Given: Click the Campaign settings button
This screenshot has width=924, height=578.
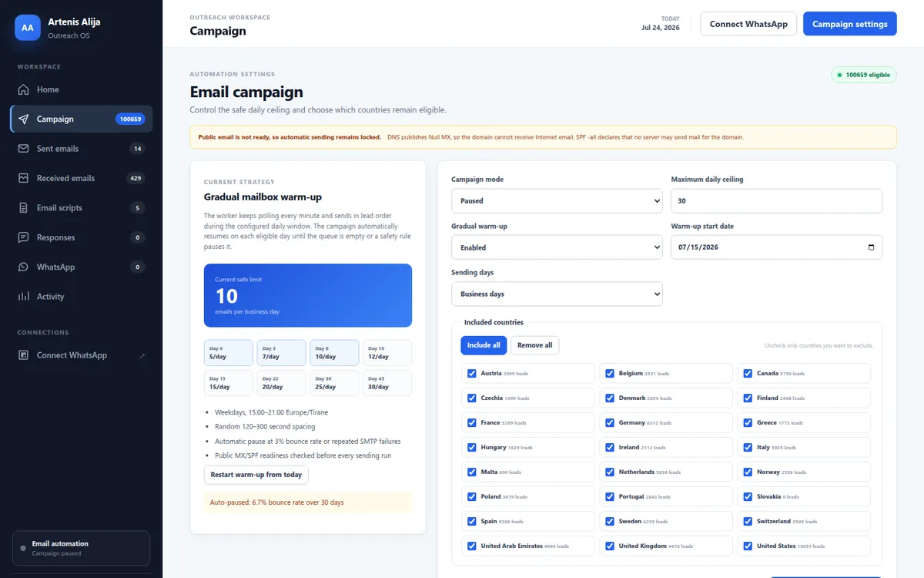Looking at the screenshot, I should (850, 24).
